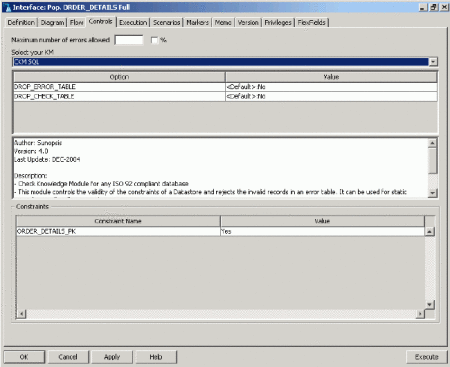Click the OK button
The width and height of the screenshot is (450, 367).
(24, 357)
